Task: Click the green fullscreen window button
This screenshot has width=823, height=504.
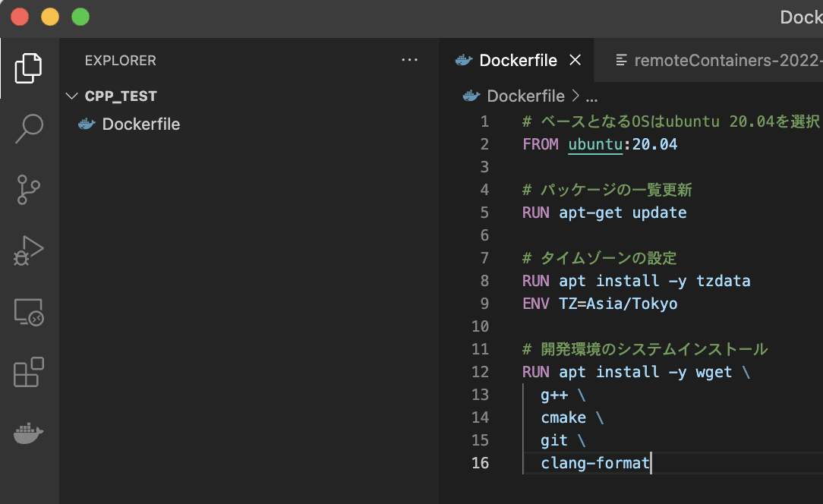Action: click(80, 17)
